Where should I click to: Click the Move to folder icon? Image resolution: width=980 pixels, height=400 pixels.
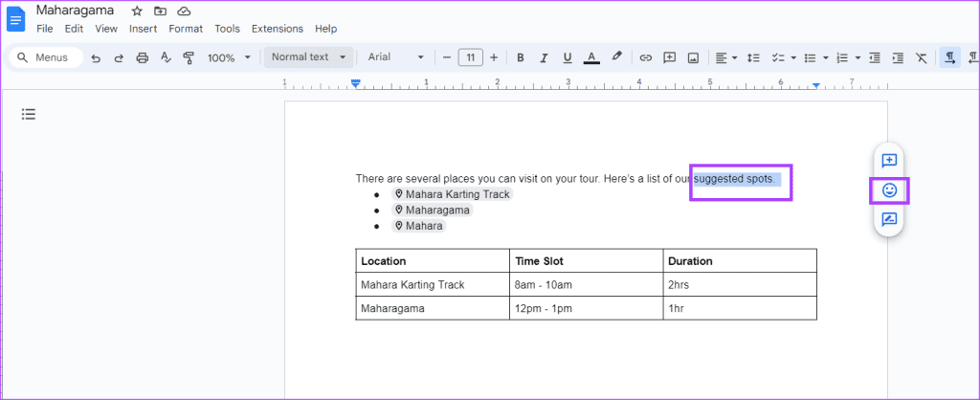click(161, 11)
